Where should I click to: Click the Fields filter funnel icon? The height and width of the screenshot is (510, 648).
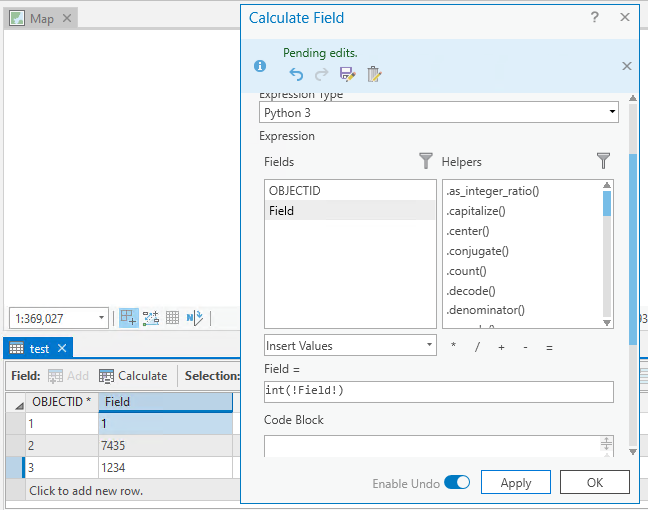pos(426,161)
